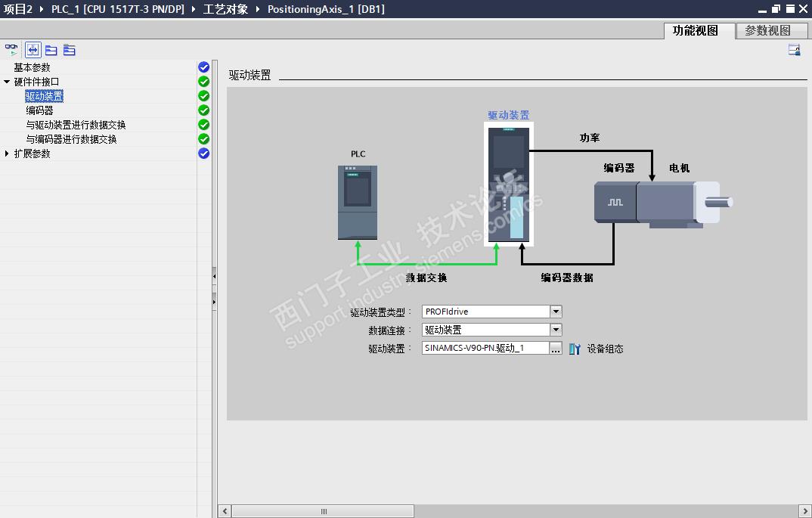Image resolution: width=812 pixels, height=518 pixels.
Task: Click PositioningAxis_1 [DB1] in breadcrumb
Action: [326, 9]
